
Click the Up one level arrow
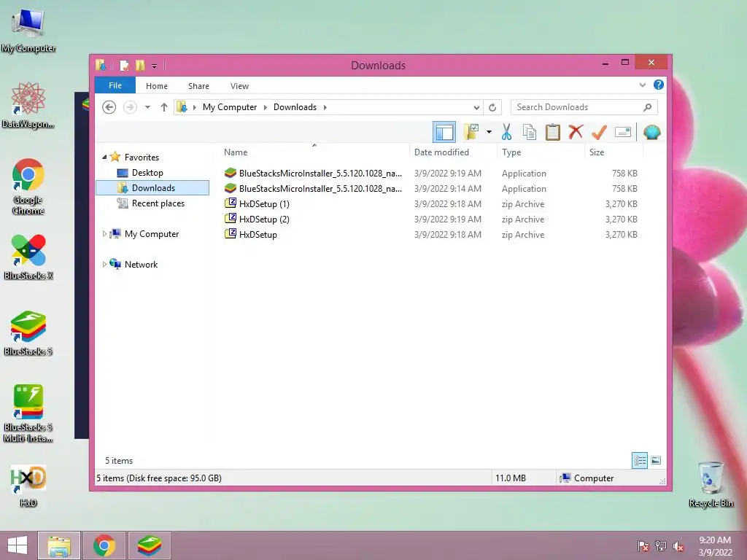coord(164,107)
